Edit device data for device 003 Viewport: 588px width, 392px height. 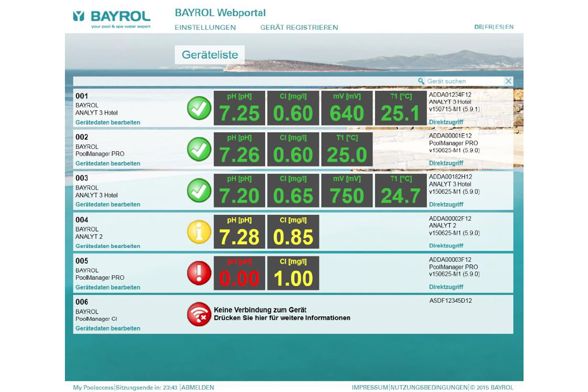click(x=108, y=204)
